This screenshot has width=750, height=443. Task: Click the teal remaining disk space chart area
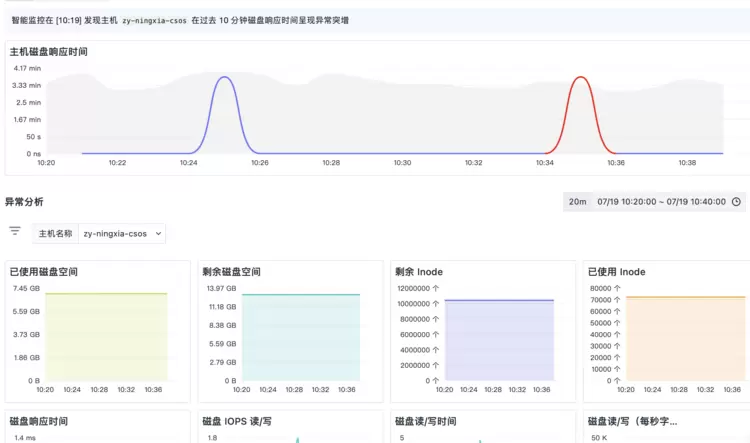coord(300,337)
